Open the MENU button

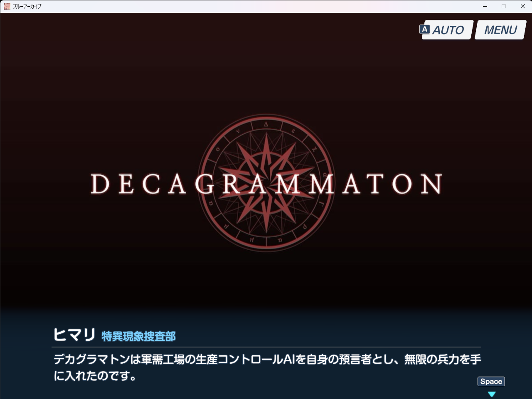(x=500, y=30)
